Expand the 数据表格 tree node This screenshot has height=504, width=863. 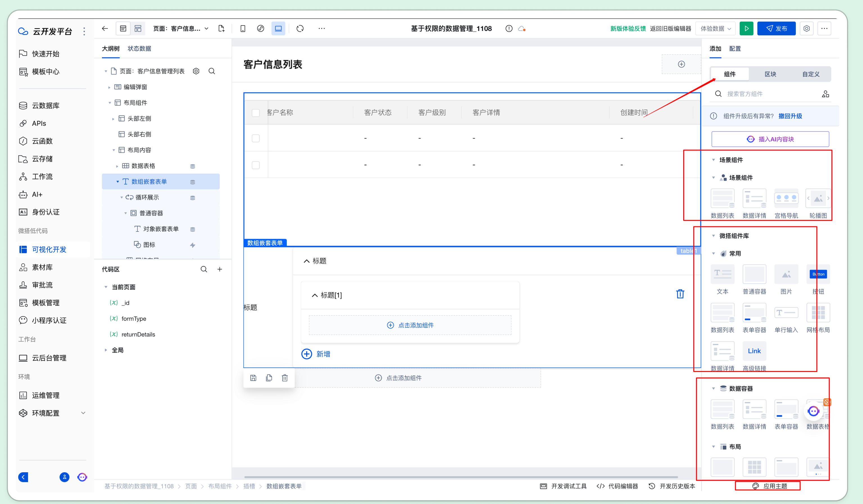[117, 166]
